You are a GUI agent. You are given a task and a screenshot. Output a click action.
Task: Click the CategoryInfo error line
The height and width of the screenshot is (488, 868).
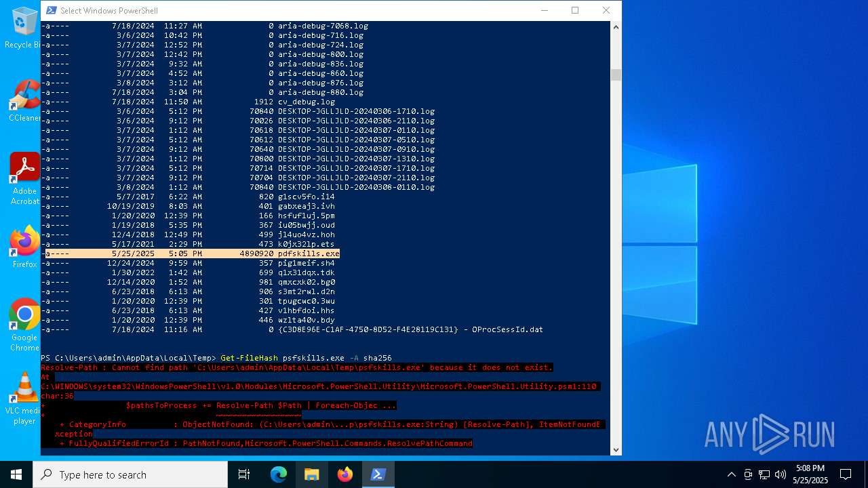click(x=330, y=424)
